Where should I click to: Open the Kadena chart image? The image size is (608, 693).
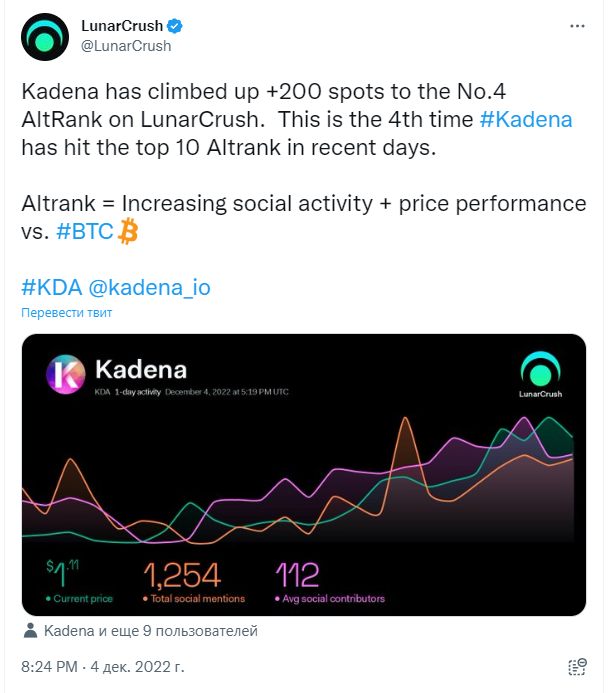(x=304, y=475)
